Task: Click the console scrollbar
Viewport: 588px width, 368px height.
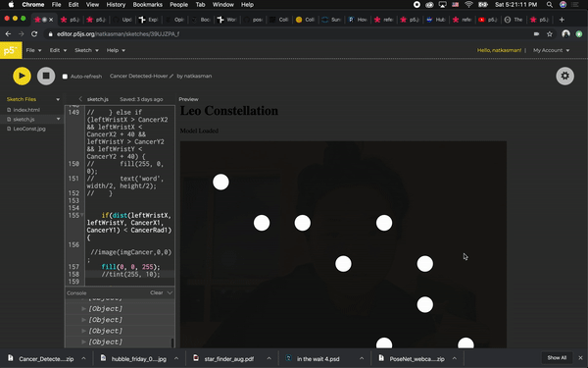Action: coord(172,342)
